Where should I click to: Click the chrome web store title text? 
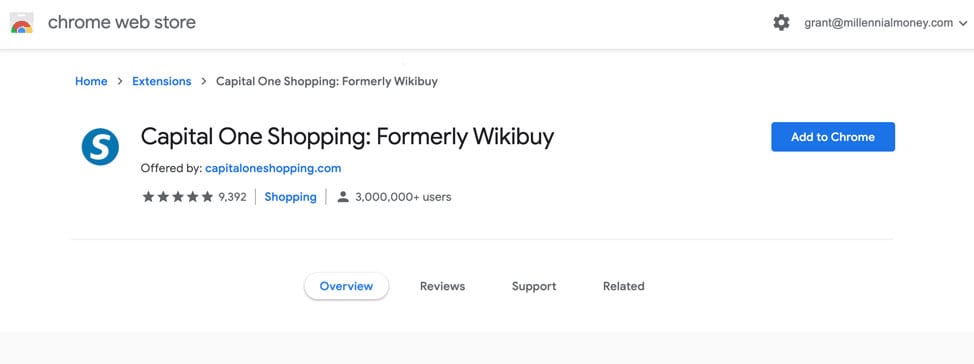pyautogui.click(x=122, y=22)
